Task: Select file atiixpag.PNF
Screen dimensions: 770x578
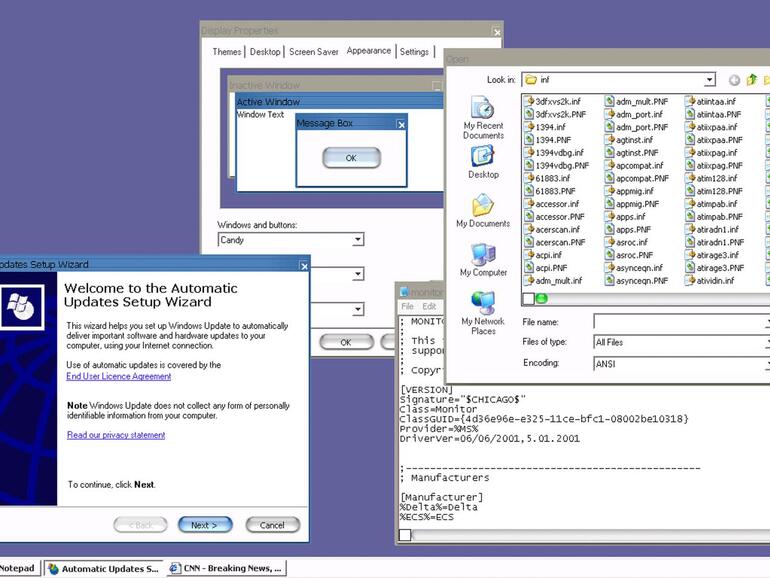Action: pyautogui.click(x=714, y=165)
